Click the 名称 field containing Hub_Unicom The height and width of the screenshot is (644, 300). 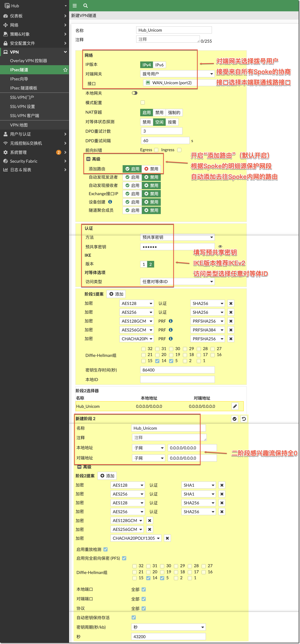(174, 30)
